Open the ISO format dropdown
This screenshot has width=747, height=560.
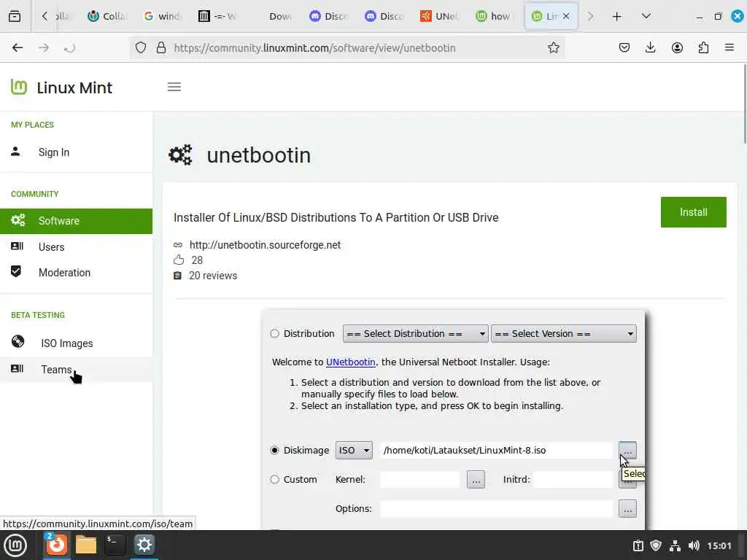[354, 450]
